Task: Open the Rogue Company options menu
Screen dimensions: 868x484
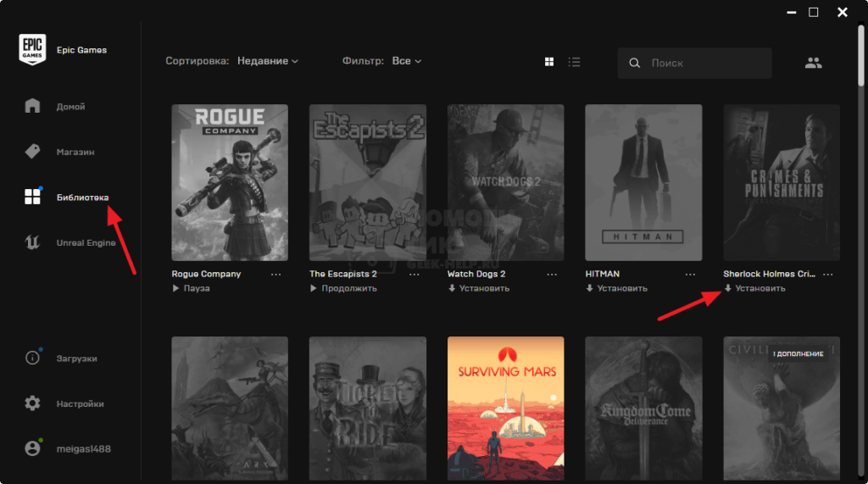Action: [x=276, y=275]
